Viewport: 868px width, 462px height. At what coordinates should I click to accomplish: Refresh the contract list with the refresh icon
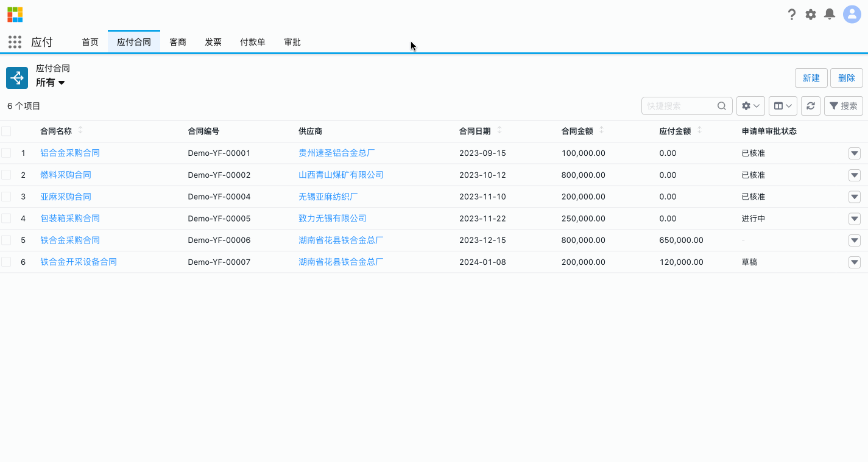(810, 105)
